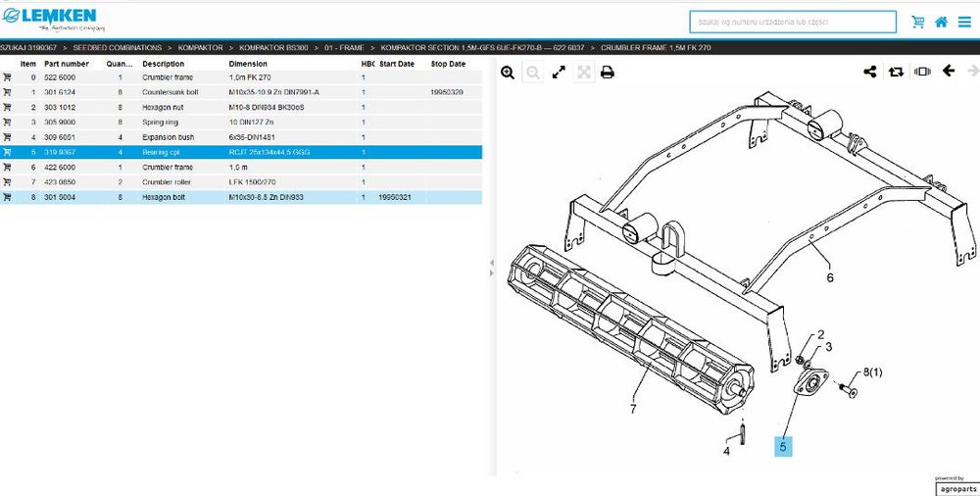980x496 pixels.
Task: Click the LEMKEN logo
Action: (x=53, y=20)
